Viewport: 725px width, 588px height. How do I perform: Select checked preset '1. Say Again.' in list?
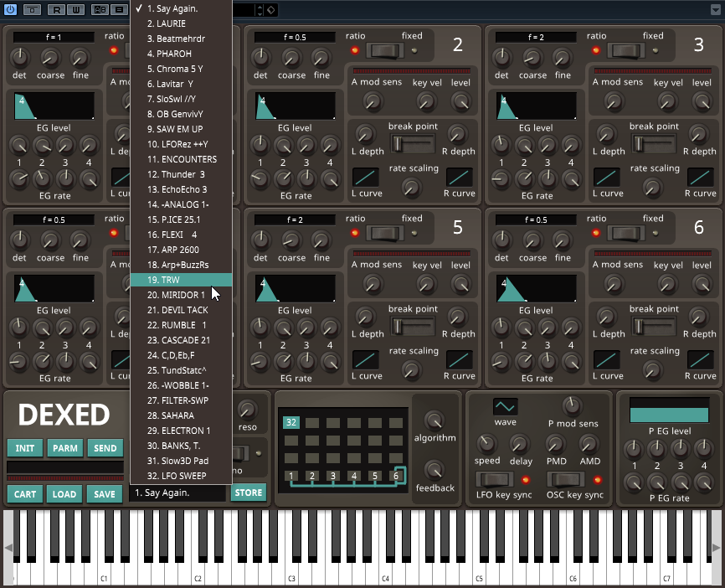(181, 8)
